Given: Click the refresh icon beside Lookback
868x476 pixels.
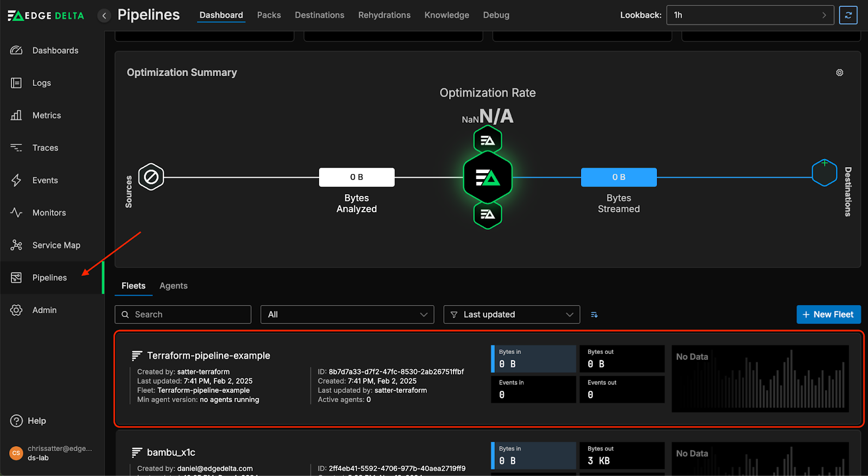Looking at the screenshot, I should tap(848, 15).
